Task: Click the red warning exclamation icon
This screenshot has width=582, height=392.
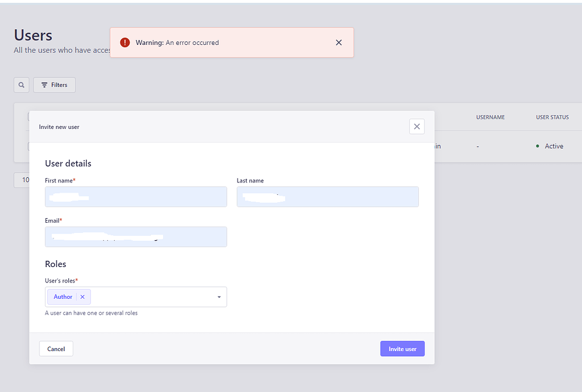Action: pyautogui.click(x=125, y=42)
